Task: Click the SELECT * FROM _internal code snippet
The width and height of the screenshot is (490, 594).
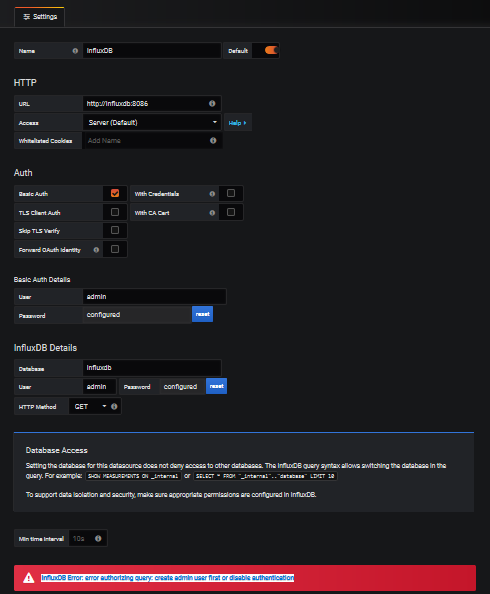Action: click(x=265, y=476)
